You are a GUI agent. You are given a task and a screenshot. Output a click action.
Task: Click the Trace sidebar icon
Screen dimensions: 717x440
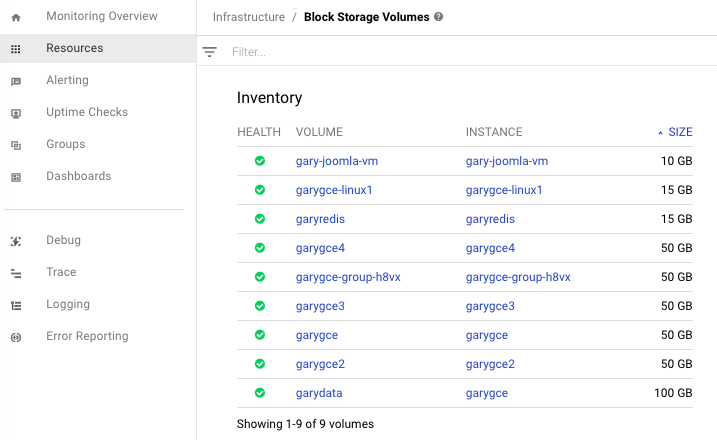click(x=16, y=273)
